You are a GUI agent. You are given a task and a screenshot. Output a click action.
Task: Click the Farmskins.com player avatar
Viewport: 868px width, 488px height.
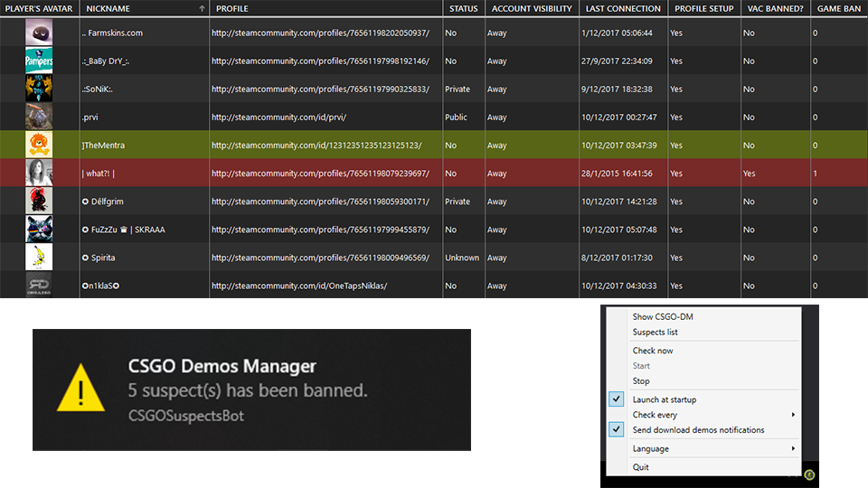pyautogui.click(x=39, y=33)
